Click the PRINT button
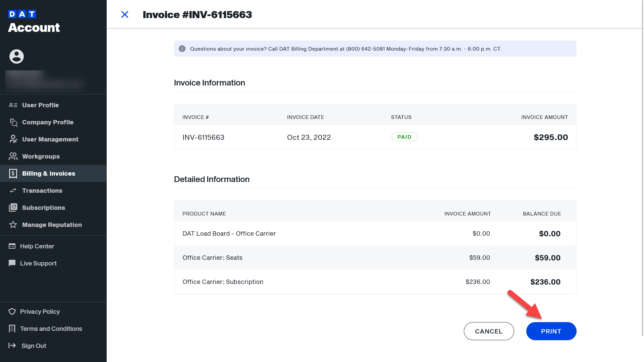This screenshot has width=644, height=362. point(551,331)
